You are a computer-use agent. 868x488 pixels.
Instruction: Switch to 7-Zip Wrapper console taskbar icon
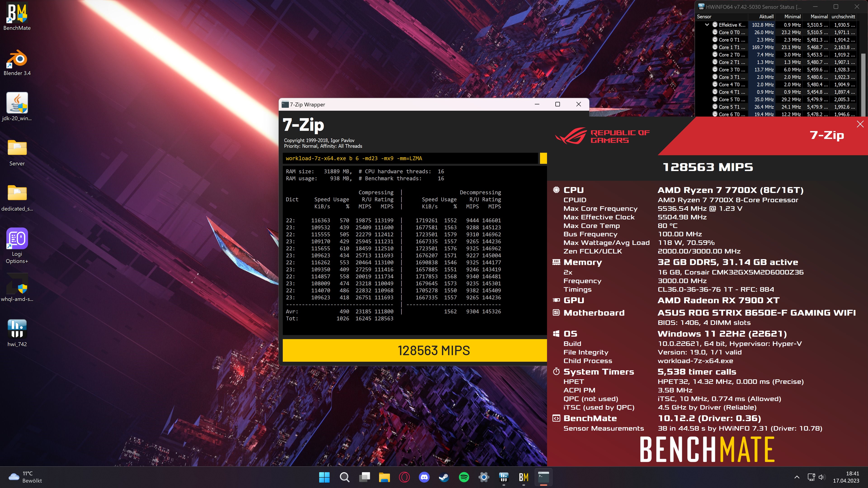543,477
